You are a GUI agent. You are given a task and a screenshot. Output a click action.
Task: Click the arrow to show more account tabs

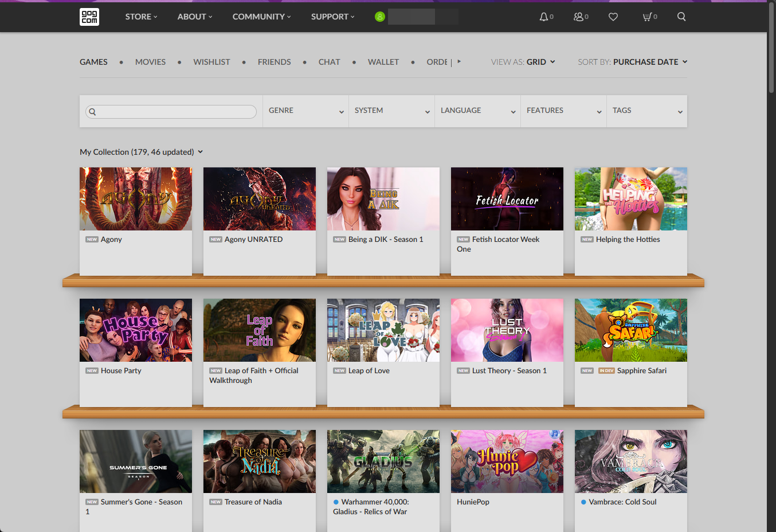point(459,61)
